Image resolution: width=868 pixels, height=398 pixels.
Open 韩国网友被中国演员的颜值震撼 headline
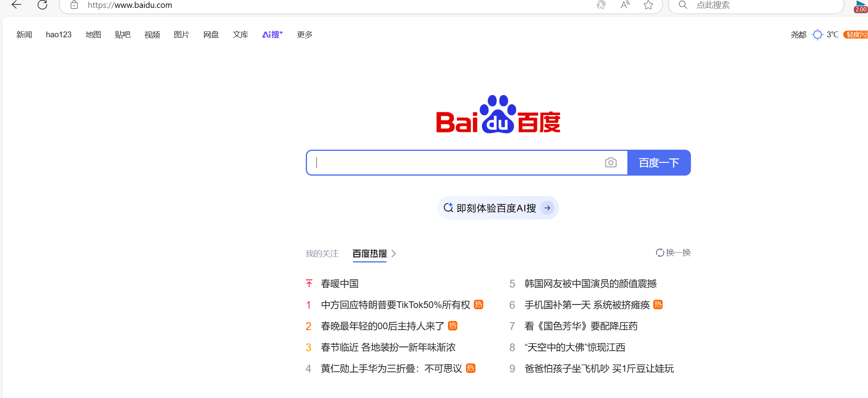[590, 283]
